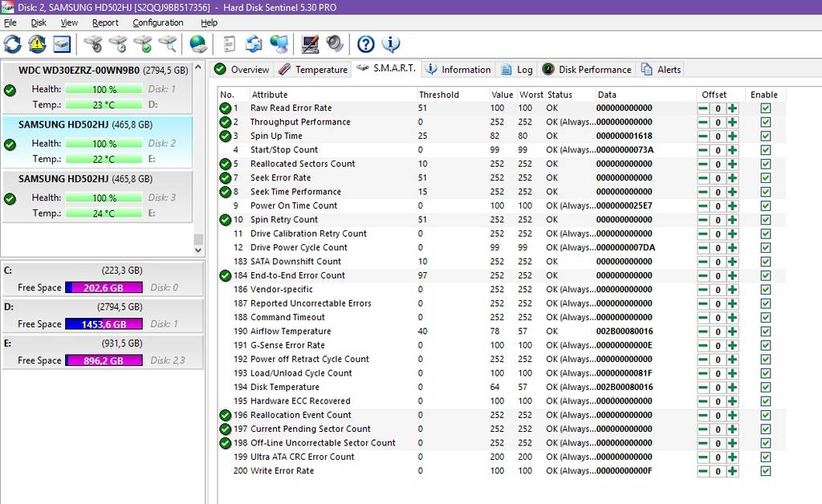This screenshot has width=822, height=504.
Task: Click green check icon beside WDC disk Health
Action: (x=10, y=90)
